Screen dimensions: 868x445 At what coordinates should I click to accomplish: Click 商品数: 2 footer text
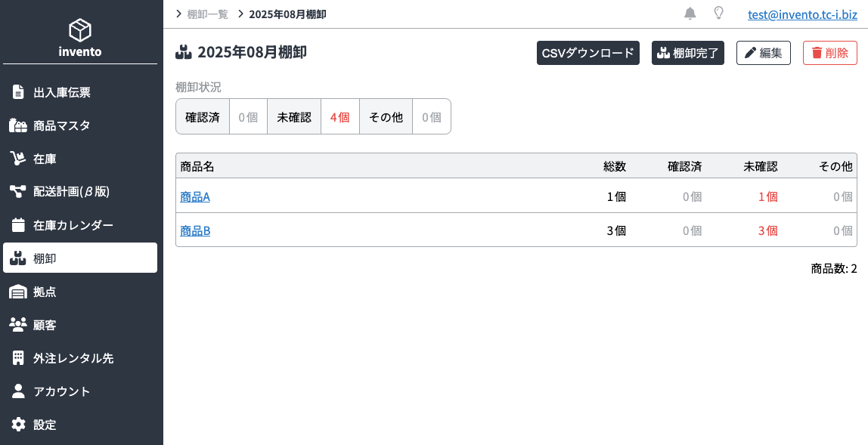834,268
